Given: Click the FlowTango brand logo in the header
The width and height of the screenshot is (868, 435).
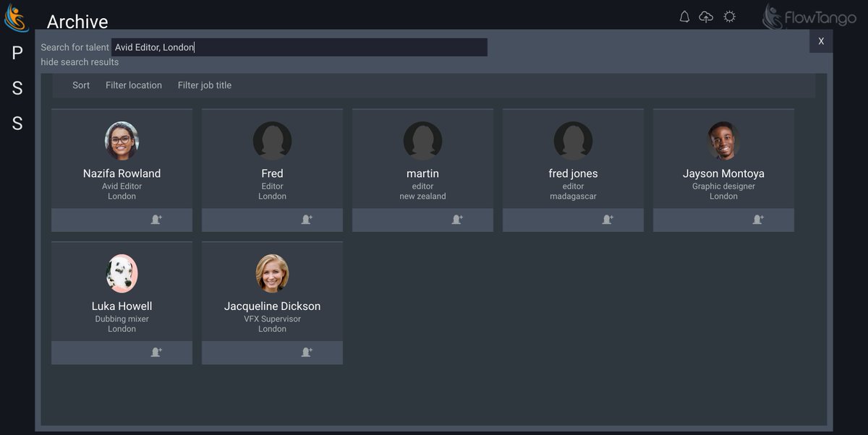Looking at the screenshot, I should [x=809, y=17].
